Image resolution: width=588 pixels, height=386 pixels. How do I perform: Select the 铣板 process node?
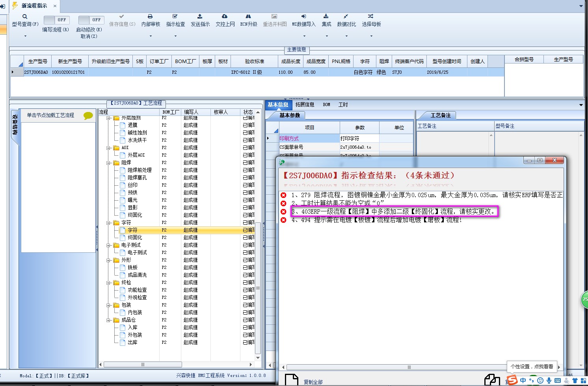(x=132, y=267)
